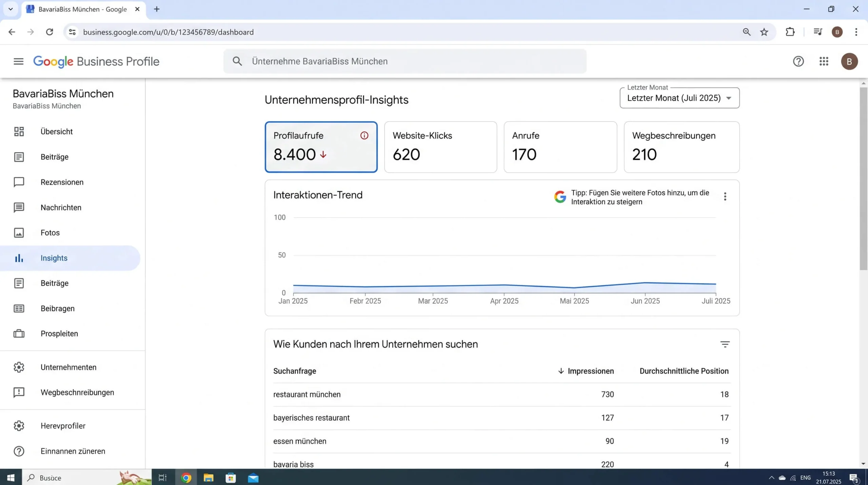Image resolution: width=868 pixels, height=485 pixels.
Task: Open the tab search dropdown arrow
Action: point(11,9)
